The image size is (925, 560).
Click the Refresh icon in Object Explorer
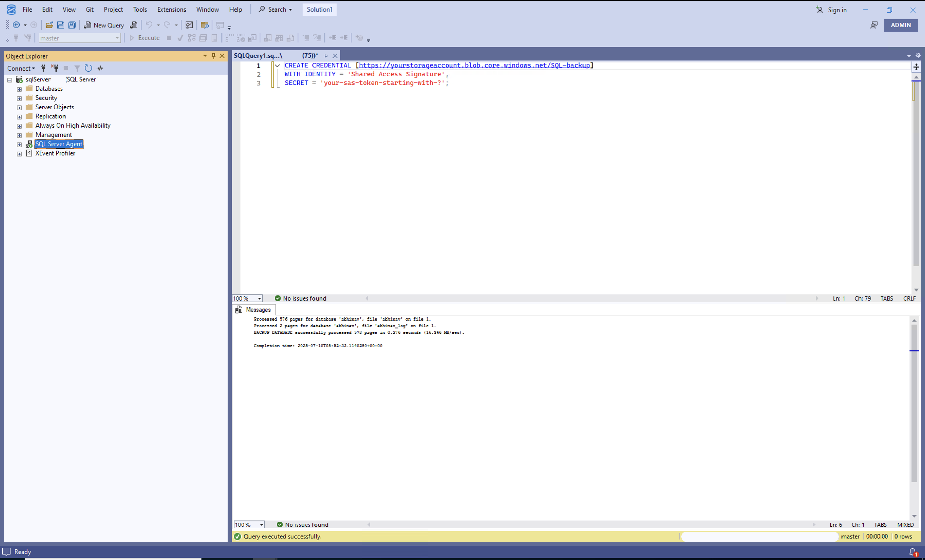tap(88, 68)
